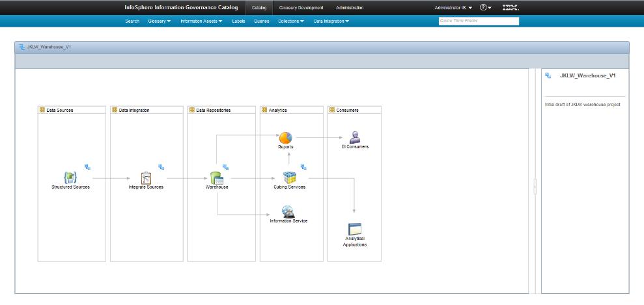Image resolution: width=644 pixels, height=305 pixels.
Task: Click the Data Repositories grid icon
Action: [x=192, y=110]
